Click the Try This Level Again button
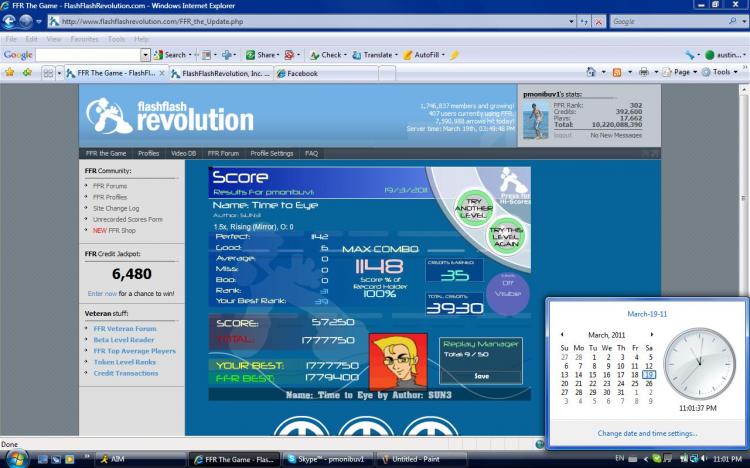Viewport: 750px width, 468px height. (x=507, y=236)
